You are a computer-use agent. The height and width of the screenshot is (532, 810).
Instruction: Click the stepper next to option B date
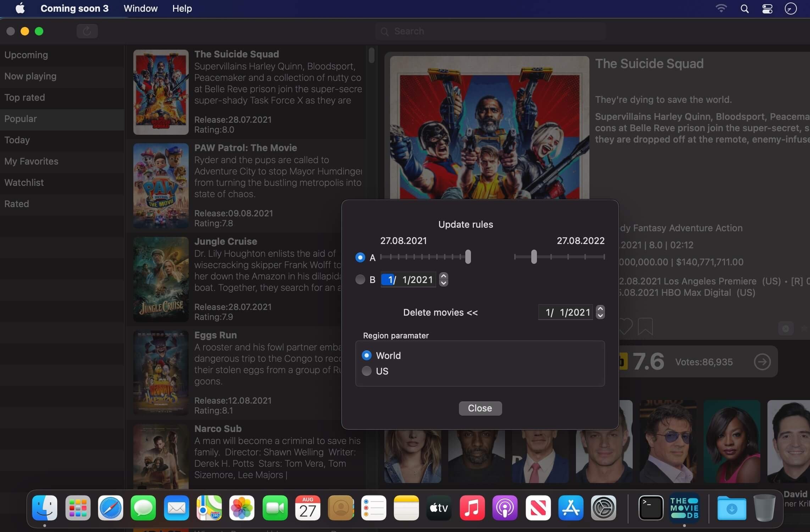(443, 279)
